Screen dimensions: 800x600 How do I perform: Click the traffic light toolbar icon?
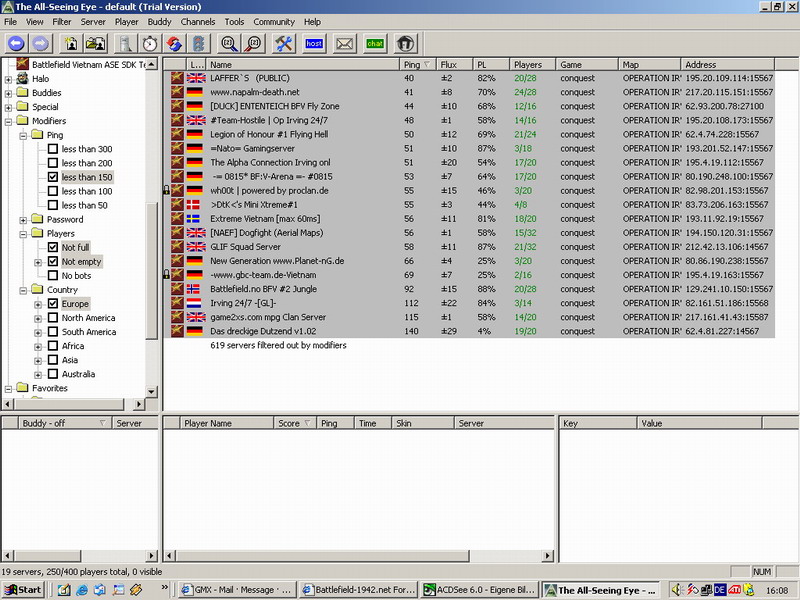coord(199,43)
